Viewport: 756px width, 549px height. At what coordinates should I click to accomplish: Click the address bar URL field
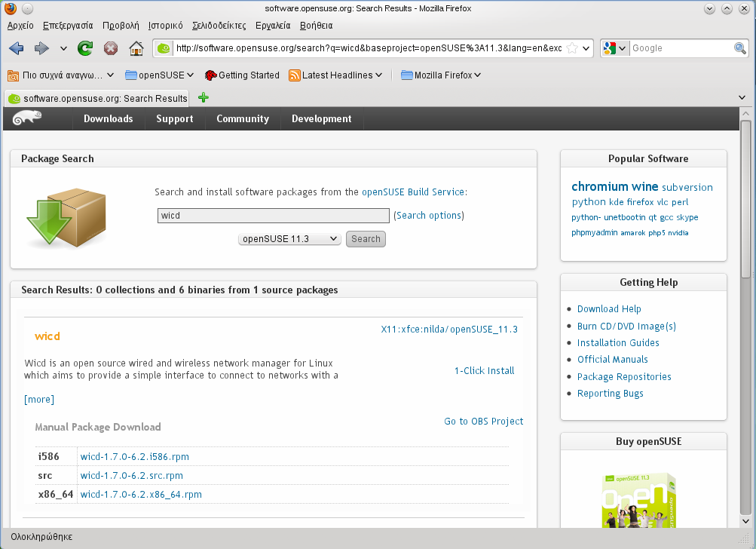click(369, 48)
